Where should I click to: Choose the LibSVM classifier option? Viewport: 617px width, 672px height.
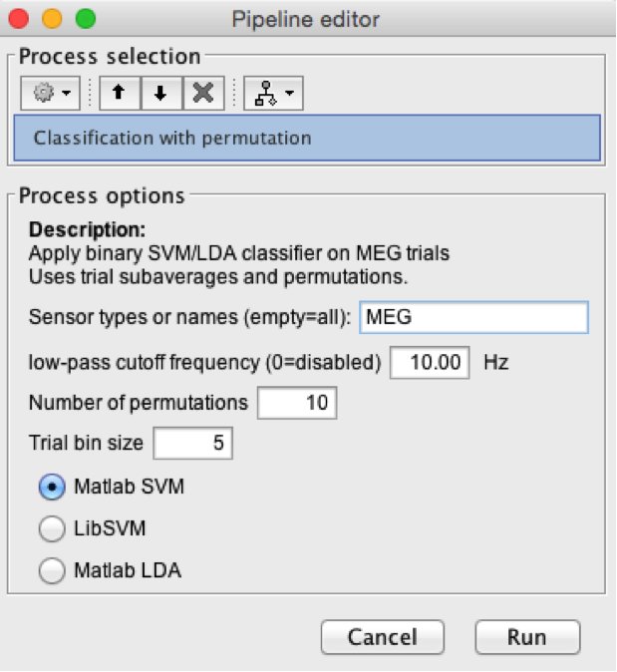tap(50, 528)
